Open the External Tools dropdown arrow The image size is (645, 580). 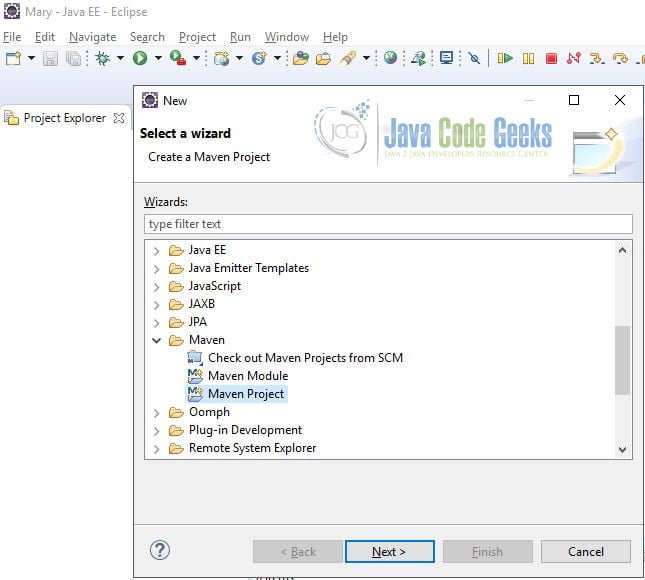197,58
